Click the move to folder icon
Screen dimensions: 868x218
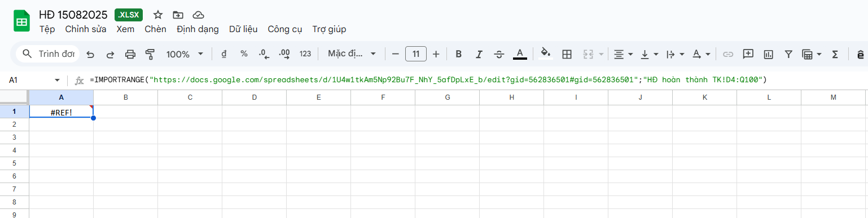[178, 15]
